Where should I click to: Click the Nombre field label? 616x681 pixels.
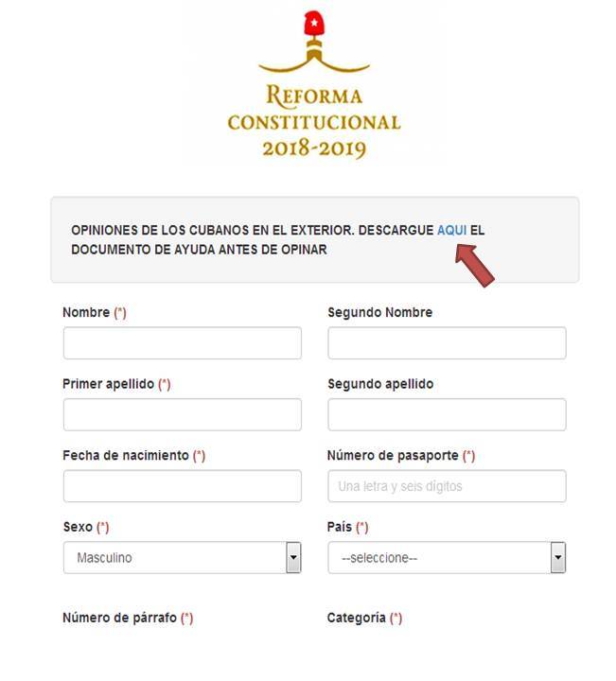[86, 312]
